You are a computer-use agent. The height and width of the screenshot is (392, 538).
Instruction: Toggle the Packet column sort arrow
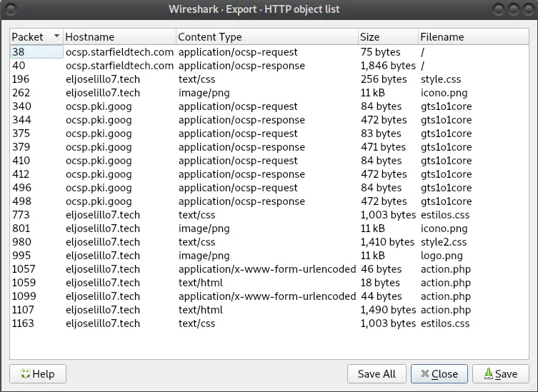pyautogui.click(x=56, y=36)
